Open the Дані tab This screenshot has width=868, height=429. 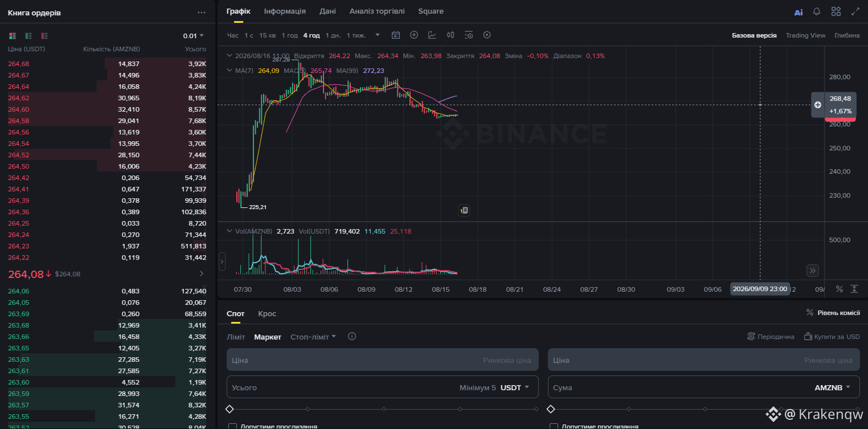click(327, 11)
